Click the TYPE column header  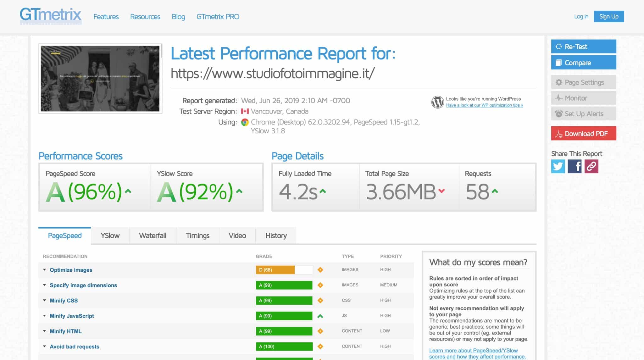pyautogui.click(x=348, y=256)
